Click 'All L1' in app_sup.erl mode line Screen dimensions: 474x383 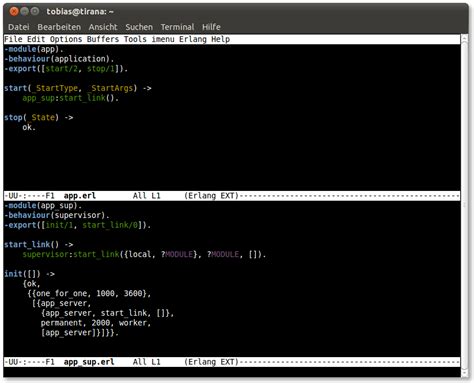tap(147, 362)
